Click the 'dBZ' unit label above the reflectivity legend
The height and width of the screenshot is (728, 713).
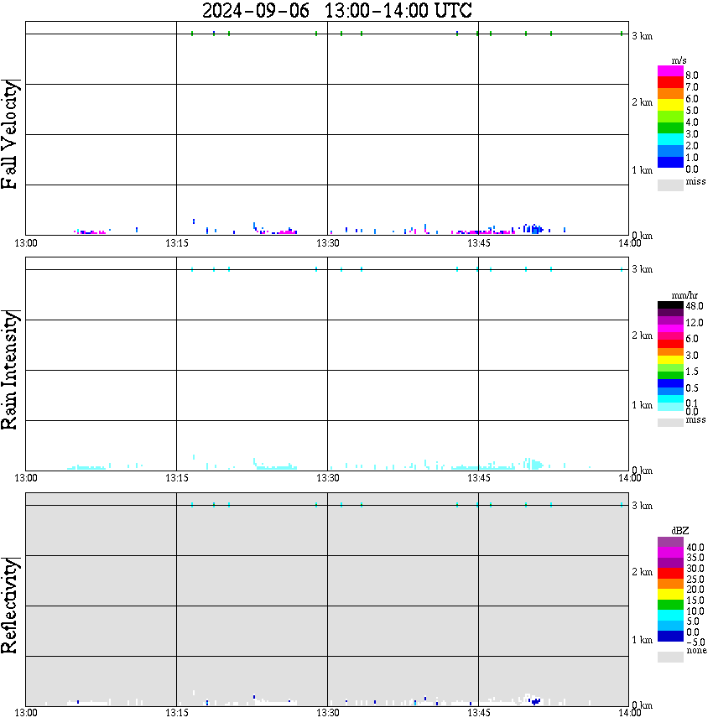click(680, 531)
